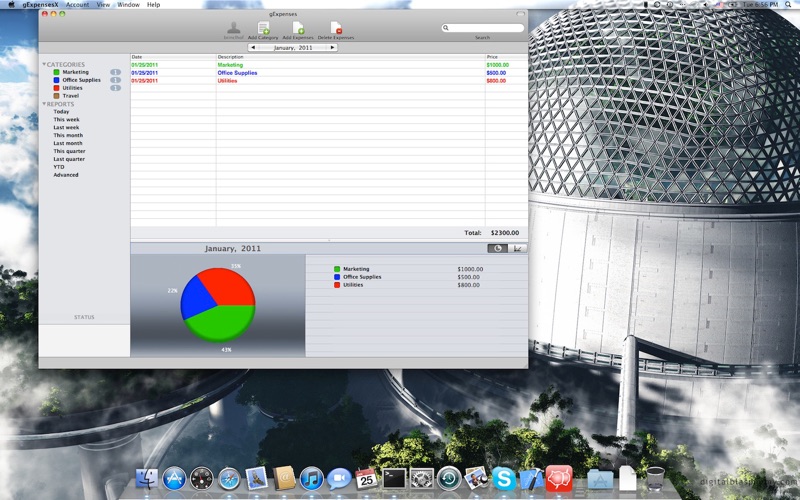Screen dimensions: 800x500
Task: Go to the previous month
Action: point(253,47)
